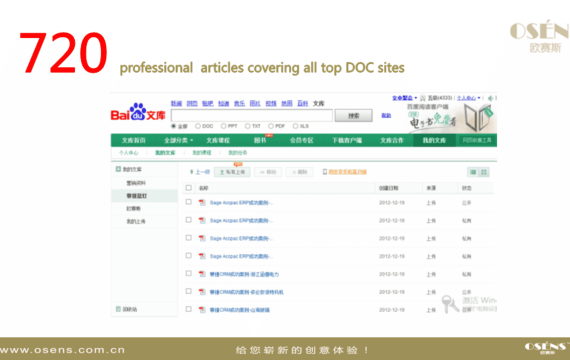The image size is (570, 360).
Task: Click the 贴吧 link above search box
Action: [x=208, y=104]
